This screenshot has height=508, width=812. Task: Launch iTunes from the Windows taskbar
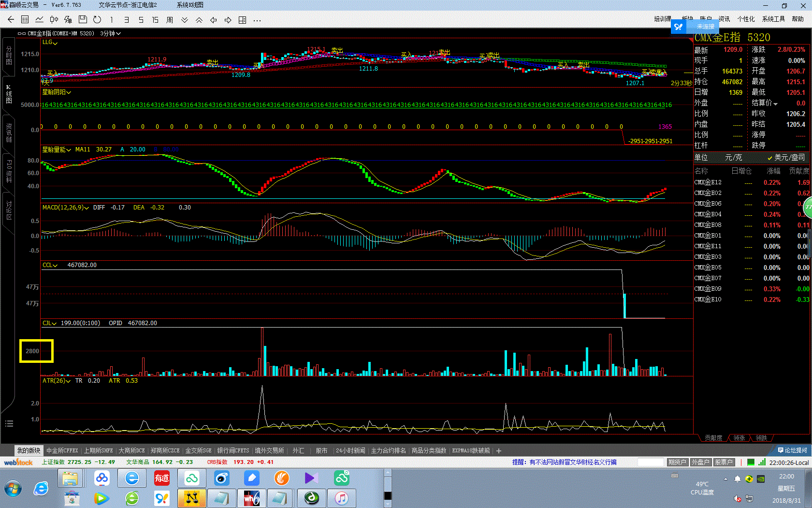coord(341,498)
